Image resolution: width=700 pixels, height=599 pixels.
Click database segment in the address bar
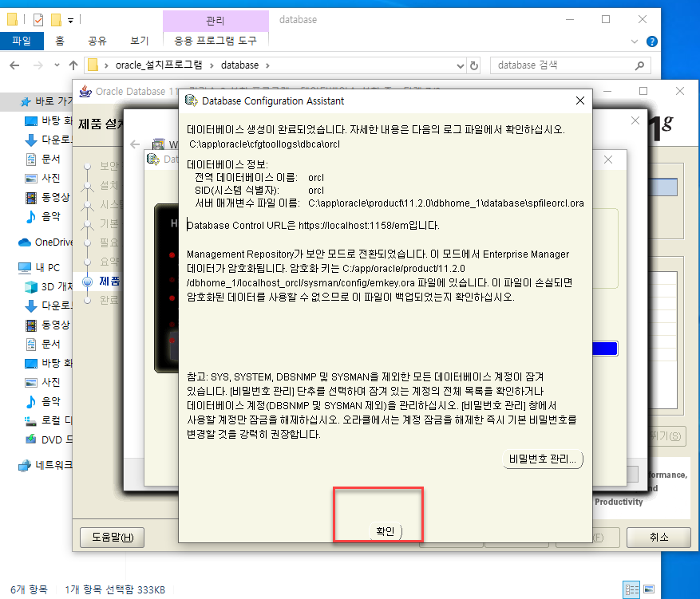(239, 65)
